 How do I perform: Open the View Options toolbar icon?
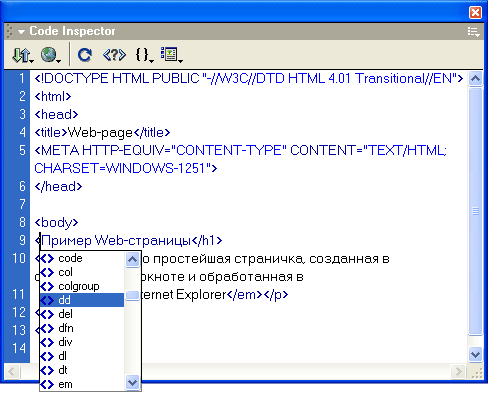[x=171, y=55]
